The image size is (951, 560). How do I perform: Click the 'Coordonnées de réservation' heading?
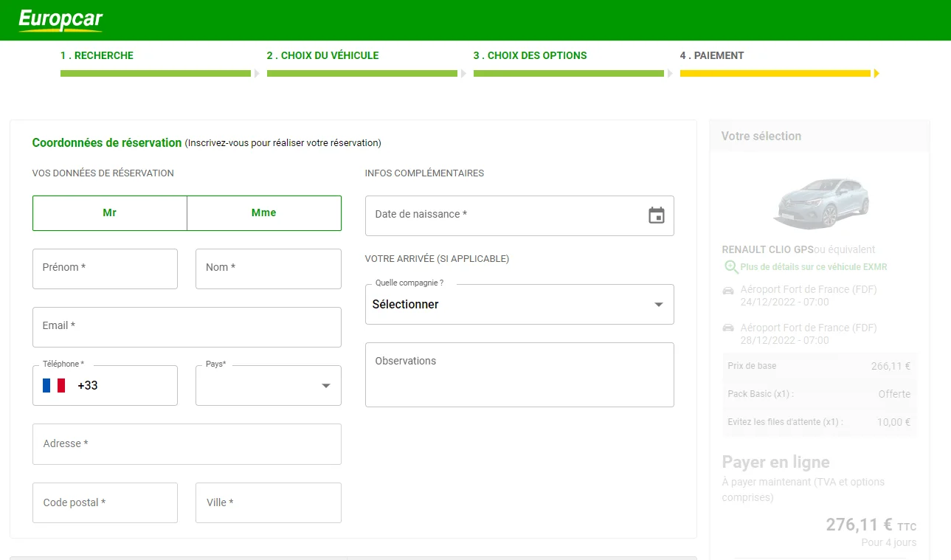point(107,142)
